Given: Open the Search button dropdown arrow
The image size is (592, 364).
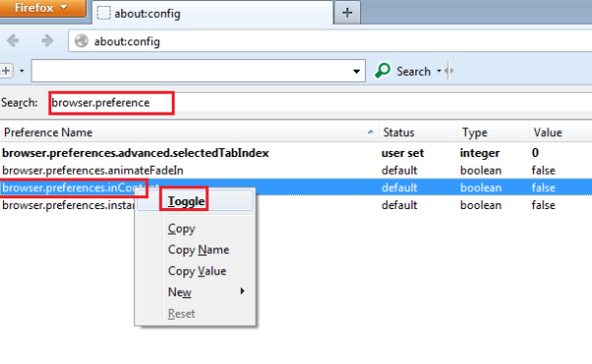Looking at the screenshot, I should (439, 71).
